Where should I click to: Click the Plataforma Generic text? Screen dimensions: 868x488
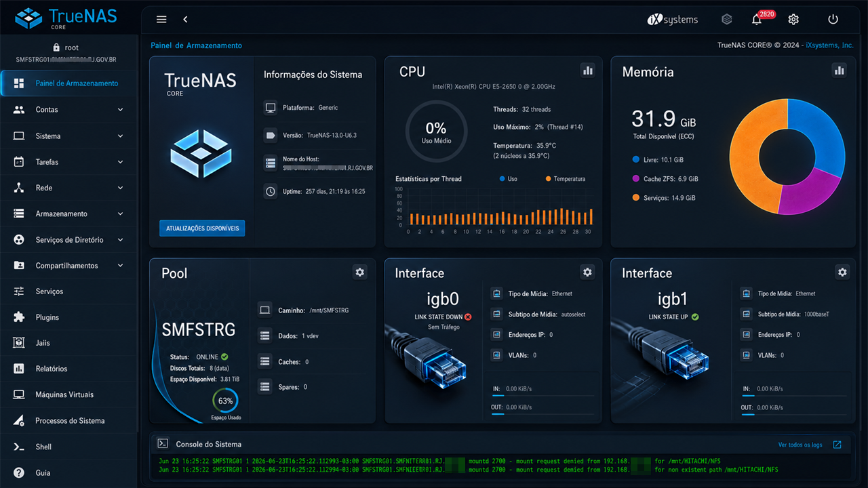pos(310,108)
